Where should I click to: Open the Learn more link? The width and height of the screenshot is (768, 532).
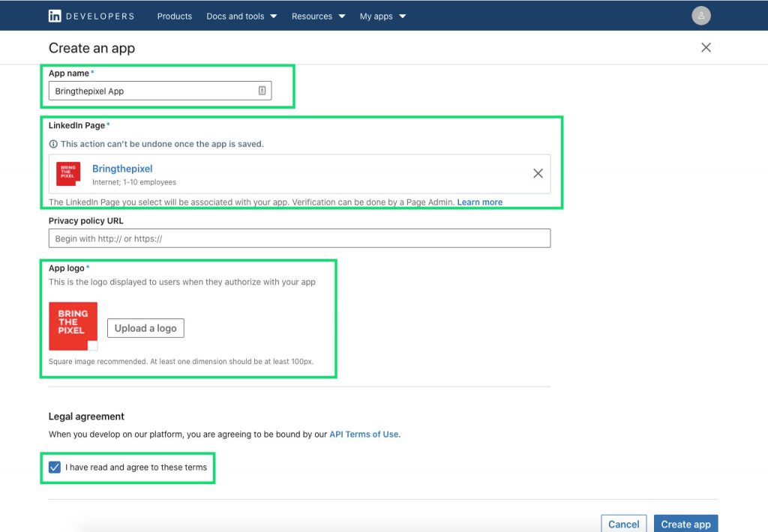point(479,202)
